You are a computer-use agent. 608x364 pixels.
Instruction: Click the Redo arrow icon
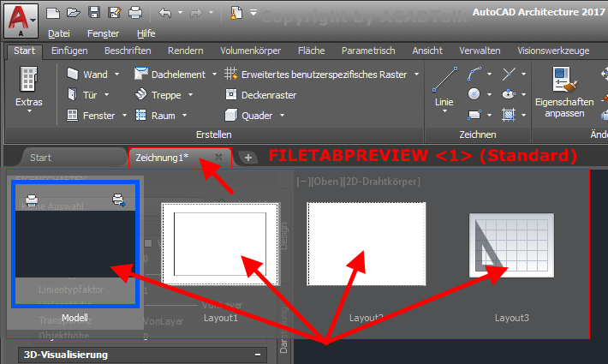coord(196,13)
